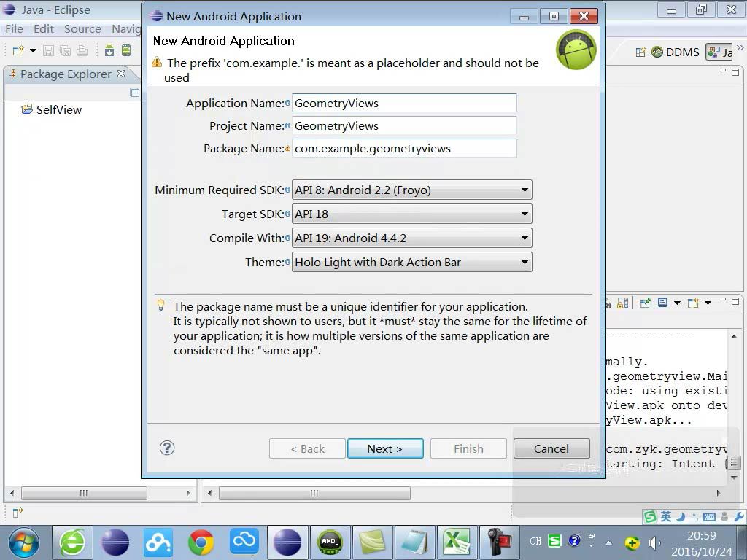The image size is (747, 560).
Task: Open Excel from the taskbar
Action: pyautogui.click(x=457, y=542)
